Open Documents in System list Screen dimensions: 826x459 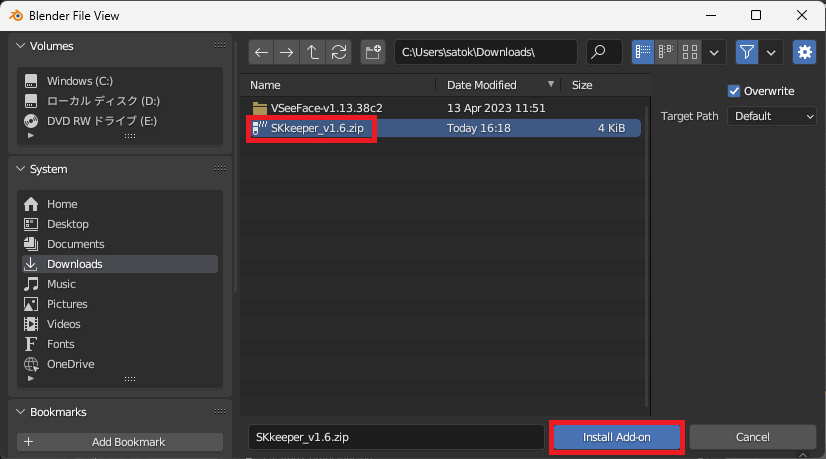[75, 244]
